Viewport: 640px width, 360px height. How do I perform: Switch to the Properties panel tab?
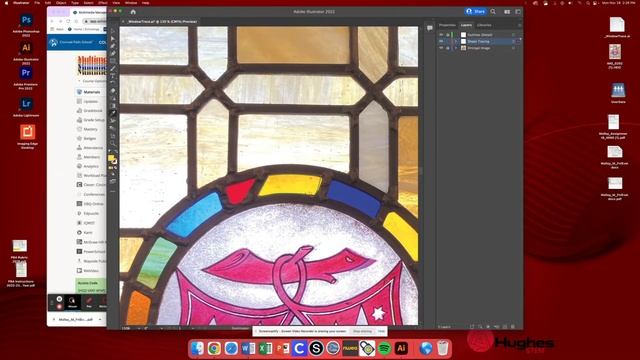pyautogui.click(x=447, y=25)
